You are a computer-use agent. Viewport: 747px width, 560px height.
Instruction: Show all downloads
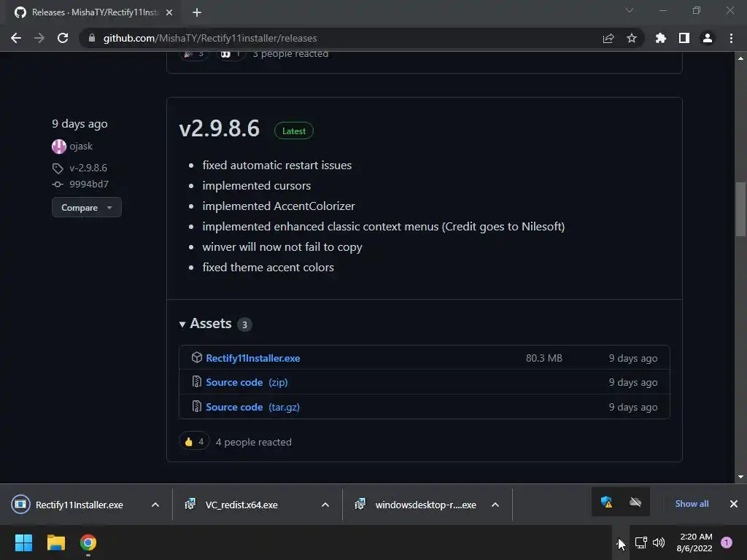point(692,504)
